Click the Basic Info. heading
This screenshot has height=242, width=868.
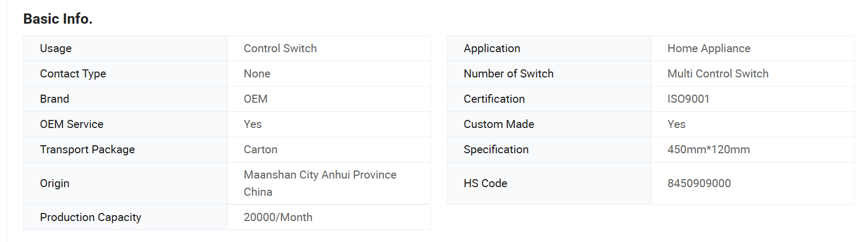(58, 19)
